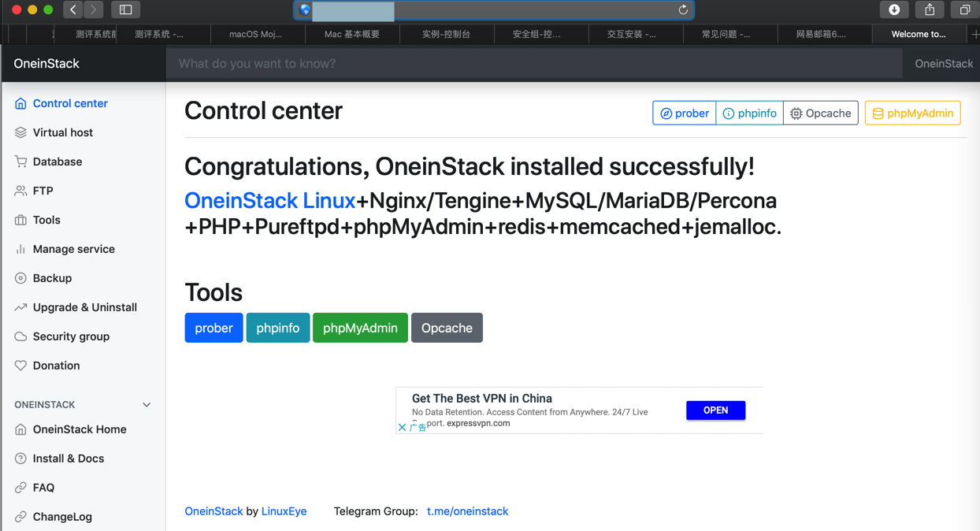The height and width of the screenshot is (531, 980).
Task: Open the green phpMyAdmin button
Action: click(360, 328)
